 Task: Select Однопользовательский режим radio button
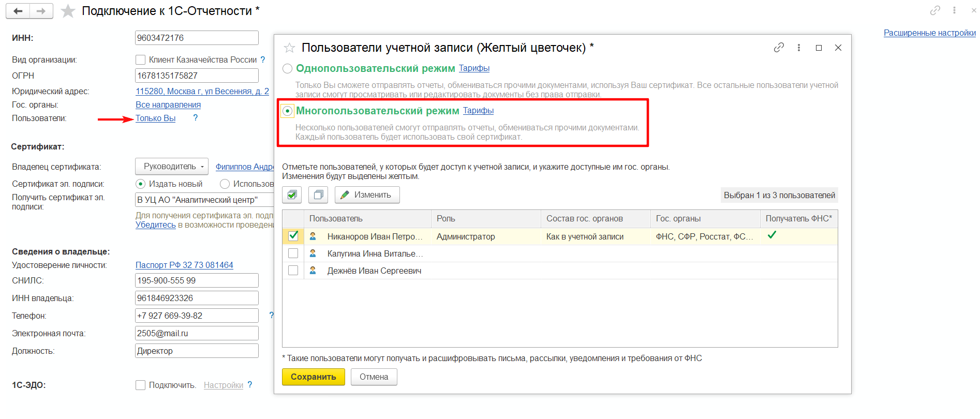point(287,68)
